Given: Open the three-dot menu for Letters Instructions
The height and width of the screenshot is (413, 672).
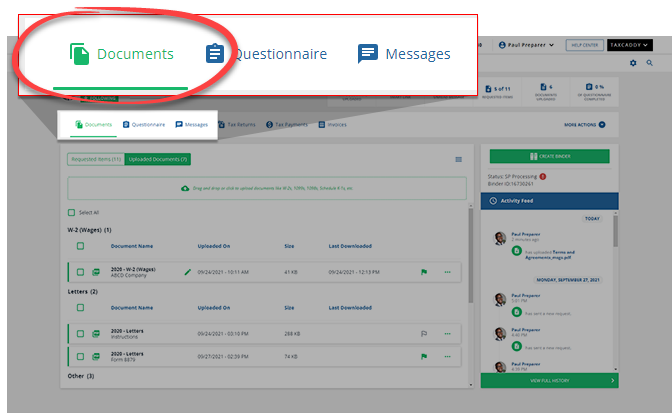Looking at the screenshot, I should [x=447, y=334].
